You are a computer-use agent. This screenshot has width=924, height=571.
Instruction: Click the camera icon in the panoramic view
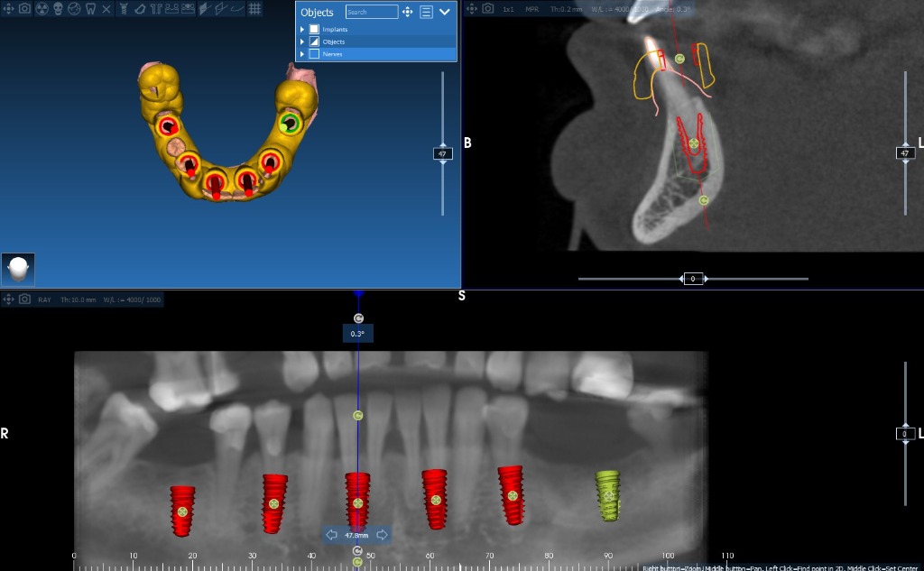point(25,299)
